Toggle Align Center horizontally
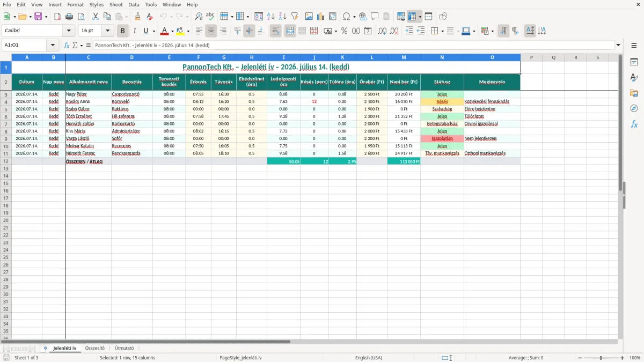 pyautogui.click(x=211, y=31)
